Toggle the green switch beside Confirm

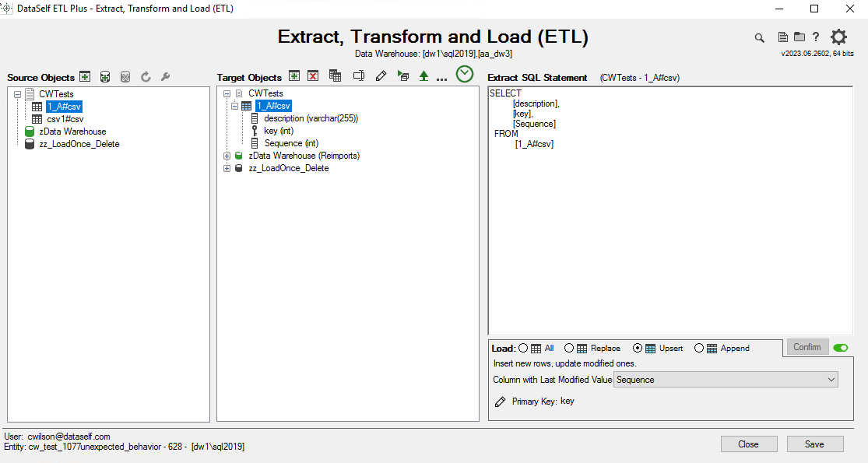841,348
